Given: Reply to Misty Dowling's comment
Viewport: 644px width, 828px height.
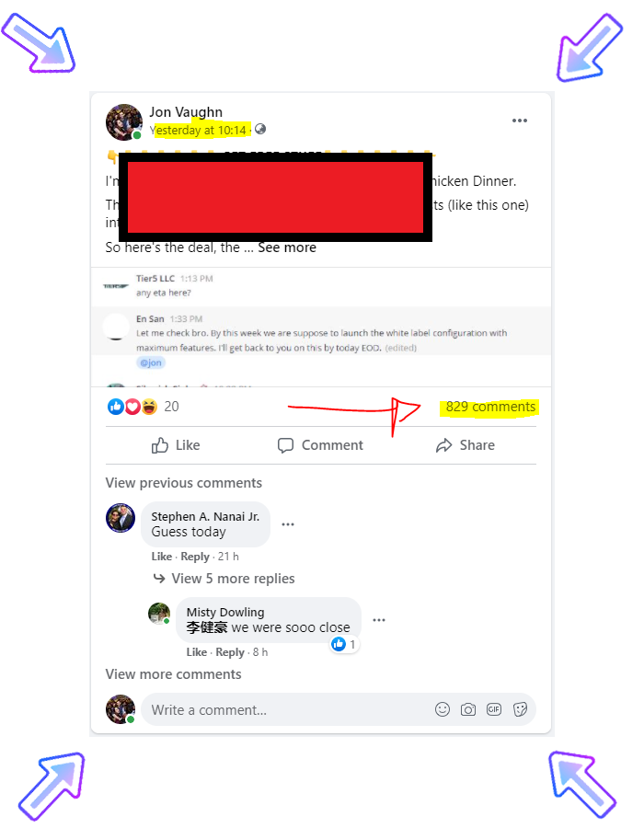Looking at the screenshot, I should click(230, 652).
